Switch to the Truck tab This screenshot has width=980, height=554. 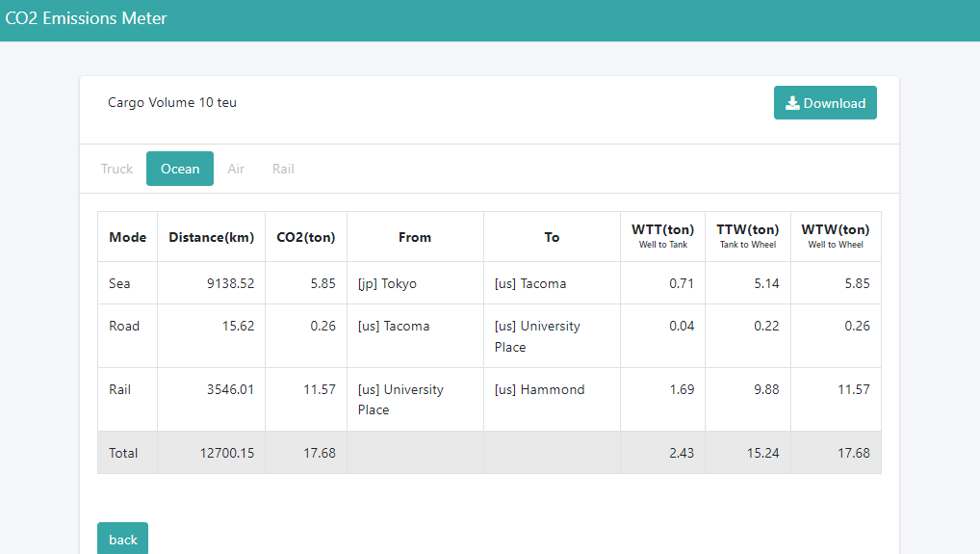point(116,169)
